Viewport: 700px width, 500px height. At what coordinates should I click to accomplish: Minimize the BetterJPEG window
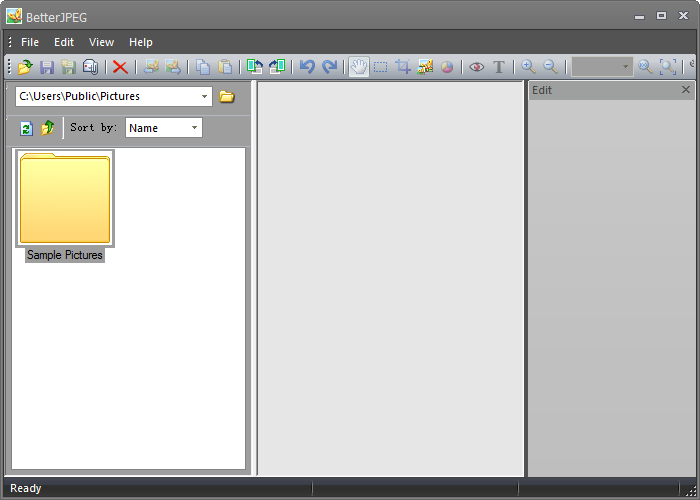[639, 17]
